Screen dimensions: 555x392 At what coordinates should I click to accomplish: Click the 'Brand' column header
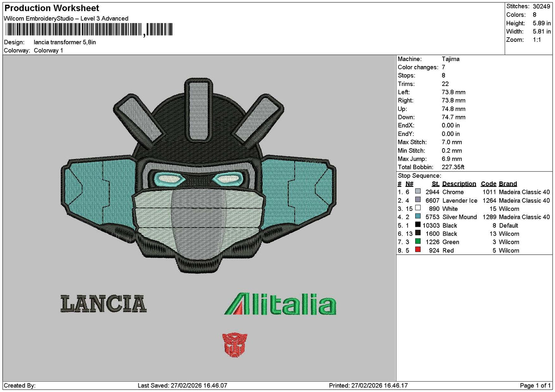508,184
